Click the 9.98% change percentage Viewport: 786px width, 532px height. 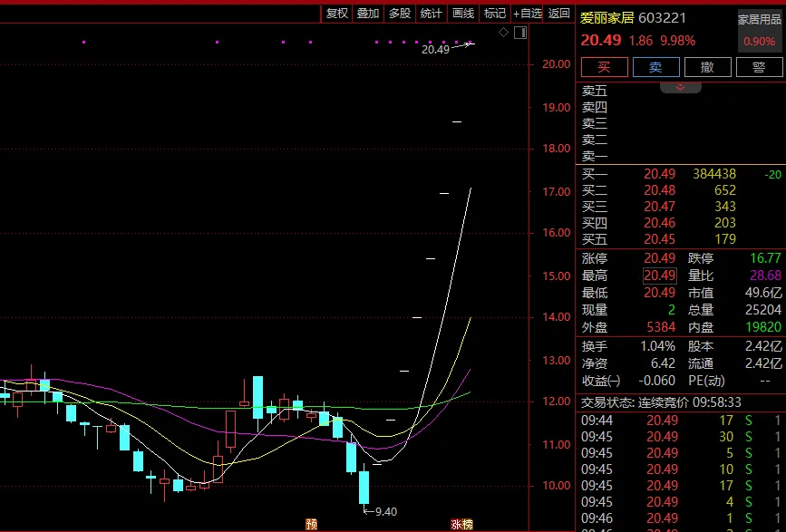pyautogui.click(x=677, y=41)
